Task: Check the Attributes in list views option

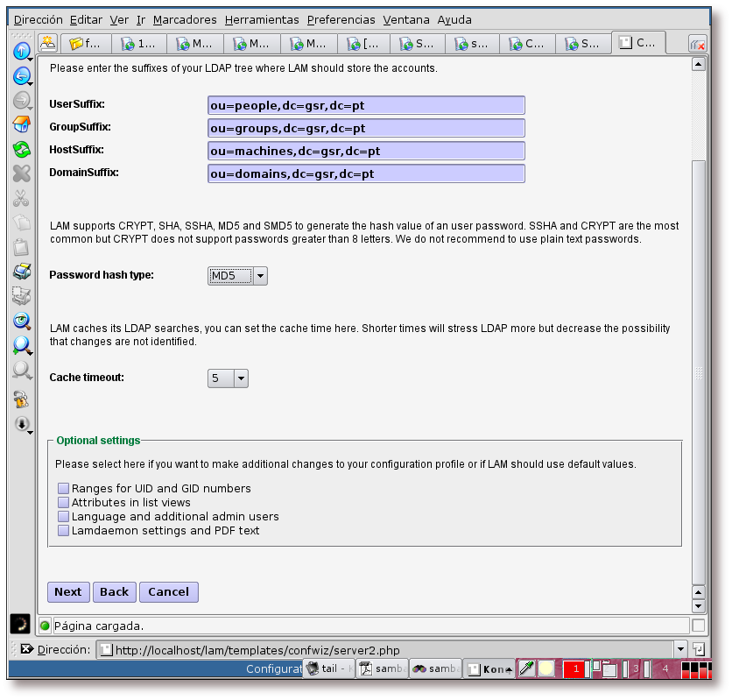Action: pyautogui.click(x=63, y=502)
